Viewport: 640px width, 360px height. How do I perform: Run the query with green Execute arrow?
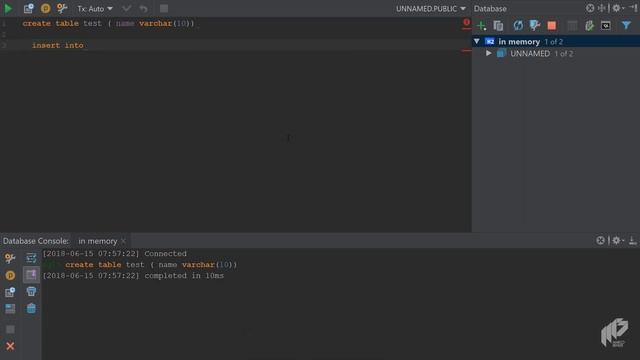pos(8,8)
